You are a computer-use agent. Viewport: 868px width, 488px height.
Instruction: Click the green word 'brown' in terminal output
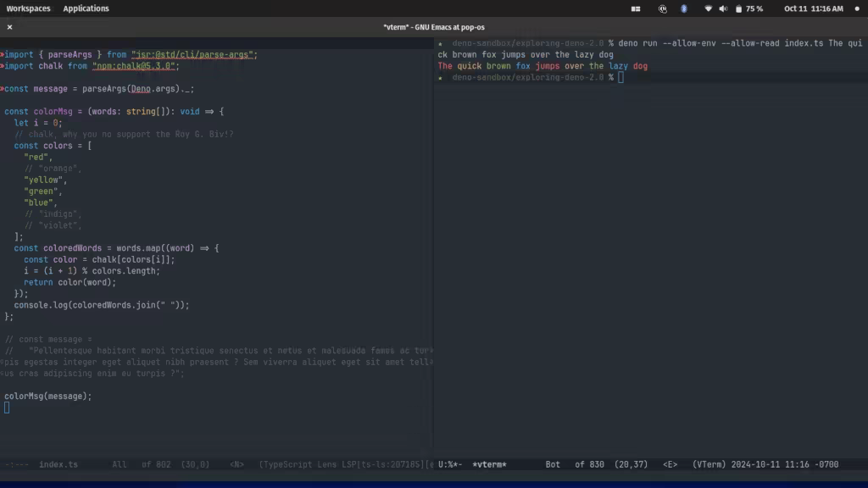pos(498,66)
